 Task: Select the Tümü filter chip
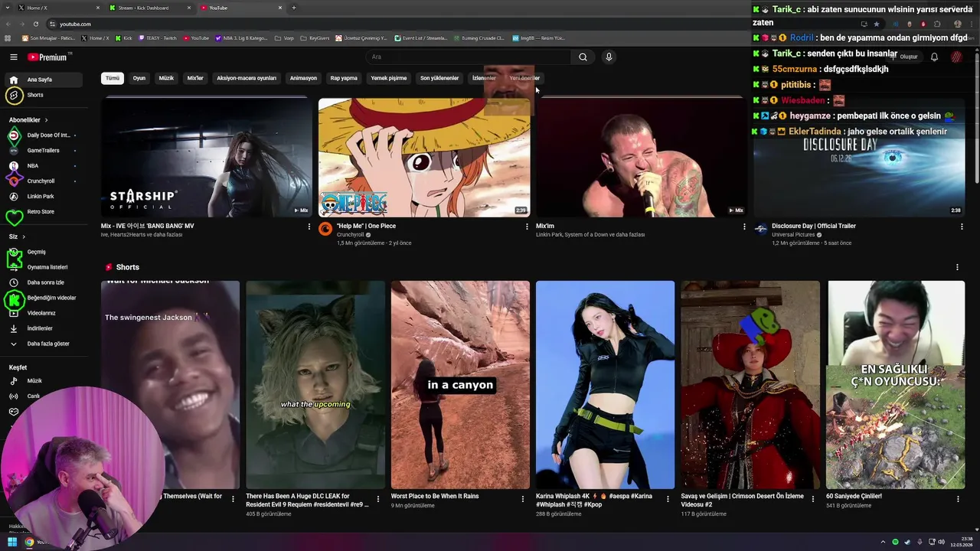click(x=113, y=78)
